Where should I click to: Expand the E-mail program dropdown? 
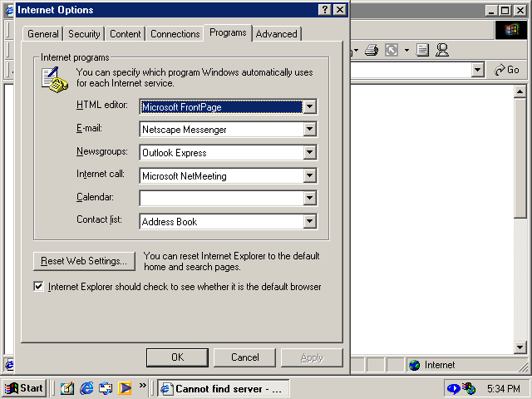tap(309, 130)
